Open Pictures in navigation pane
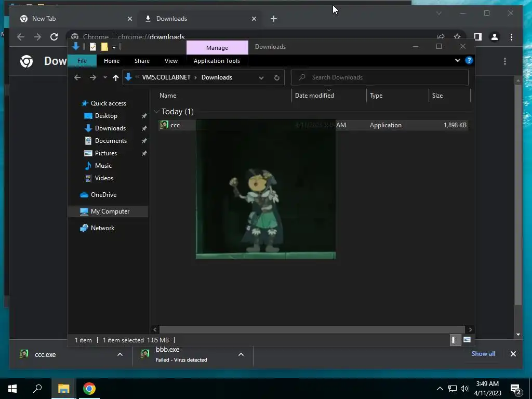The image size is (532, 399). (106, 153)
